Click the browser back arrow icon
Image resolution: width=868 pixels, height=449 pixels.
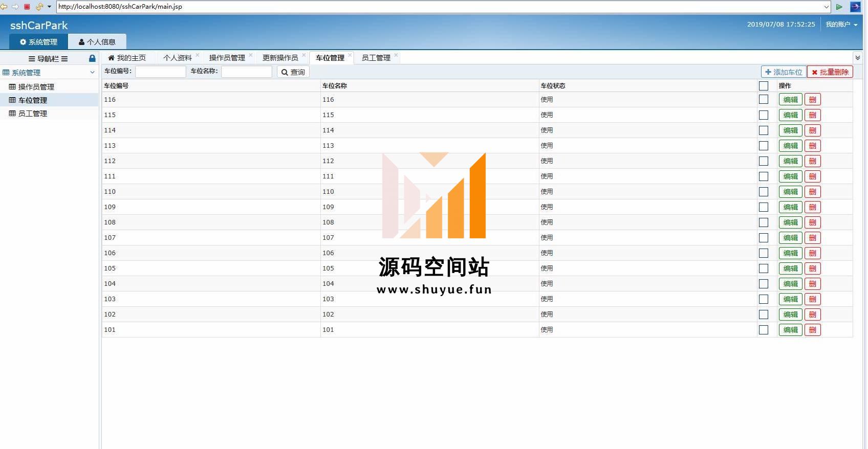tap(4, 7)
